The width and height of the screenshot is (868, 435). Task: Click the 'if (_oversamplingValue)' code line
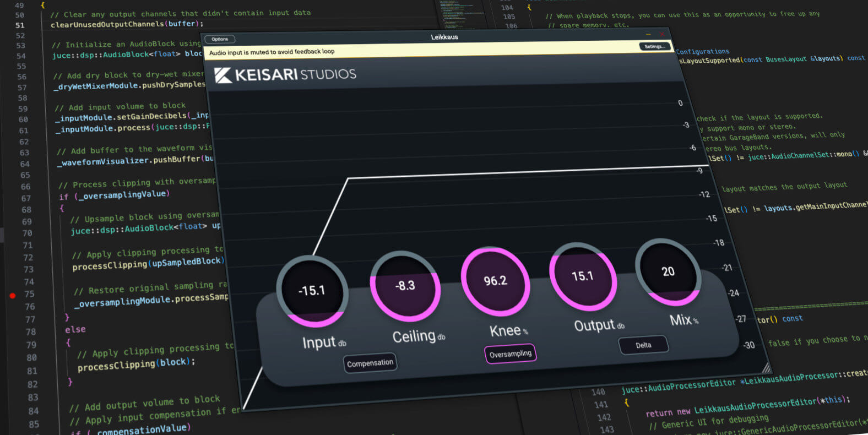click(x=114, y=195)
